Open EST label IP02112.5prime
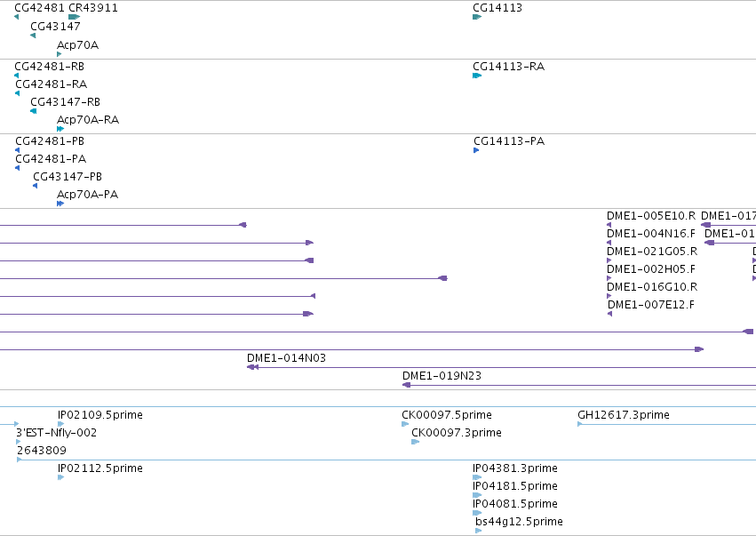 pyautogui.click(x=100, y=468)
